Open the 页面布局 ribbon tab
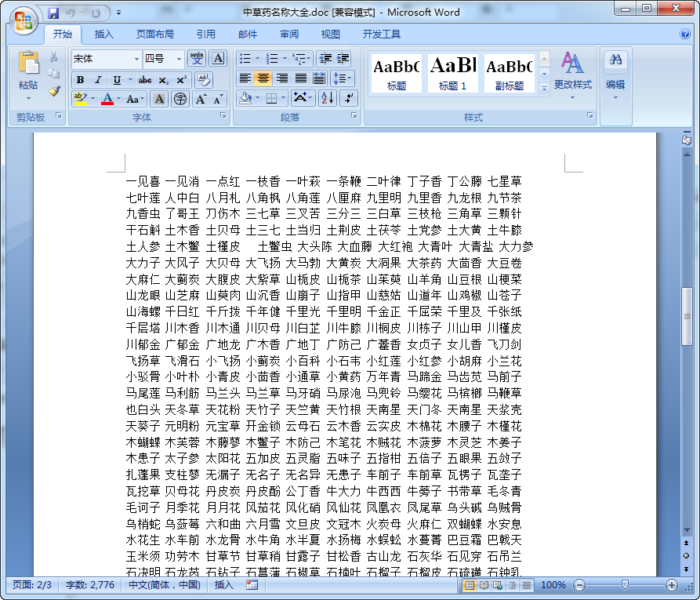The height and width of the screenshot is (600, 700). pos(155,34)
